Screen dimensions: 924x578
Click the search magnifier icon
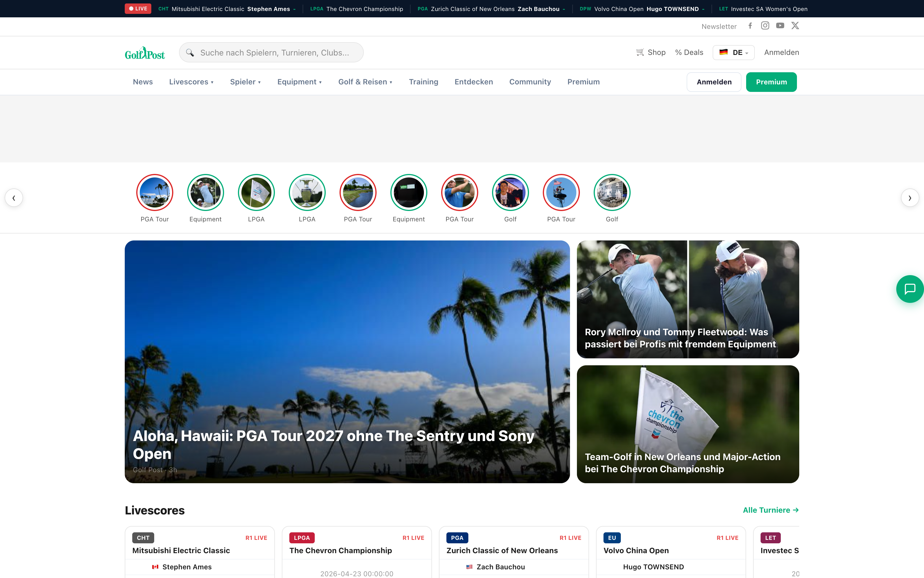click(190, 53)
